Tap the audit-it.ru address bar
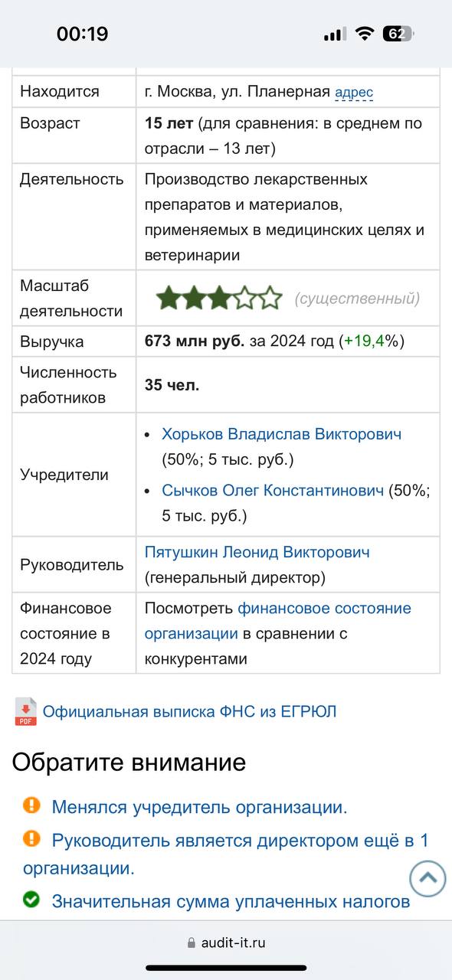Screen dimensions: 452x980 226,943
